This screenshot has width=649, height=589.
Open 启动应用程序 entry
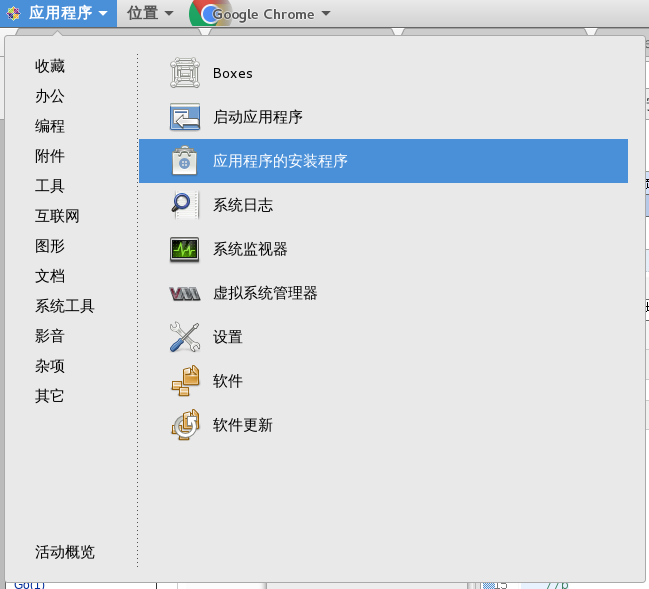coord(383,117)
